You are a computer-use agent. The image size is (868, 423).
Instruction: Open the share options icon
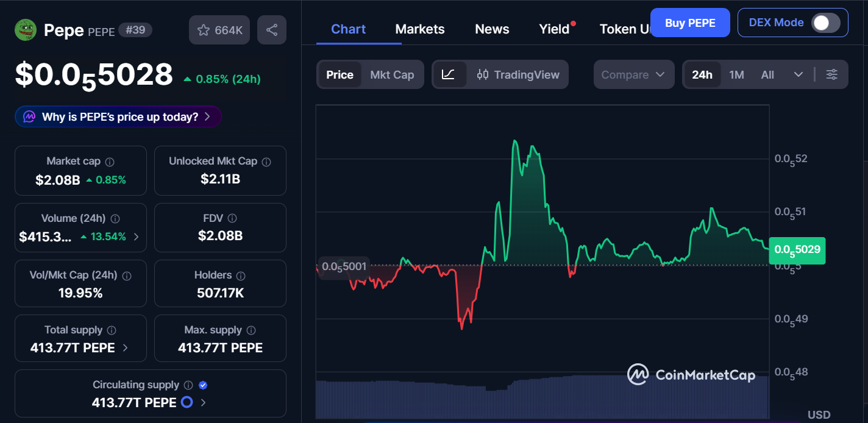pyautogui.click(x=271, y=29)
